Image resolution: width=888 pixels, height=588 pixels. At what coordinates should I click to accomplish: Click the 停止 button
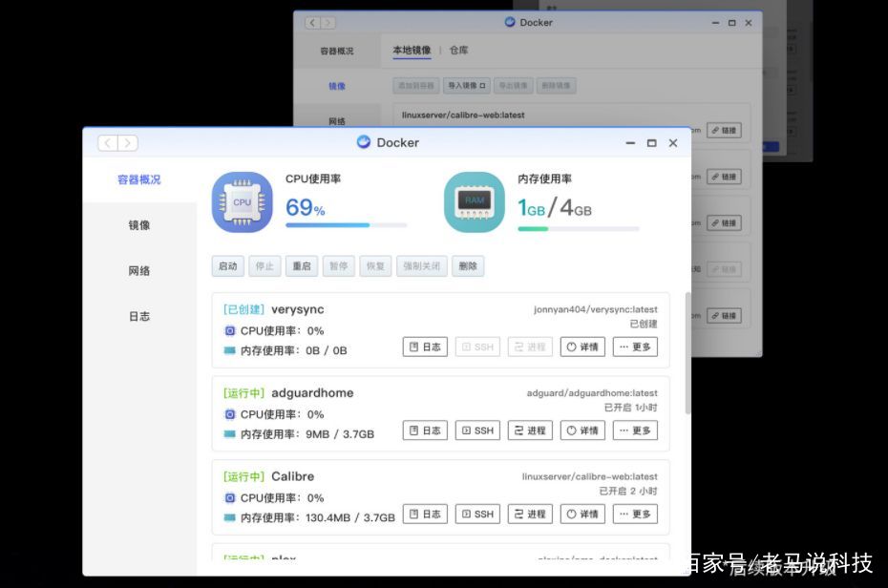tap(264, 266)
